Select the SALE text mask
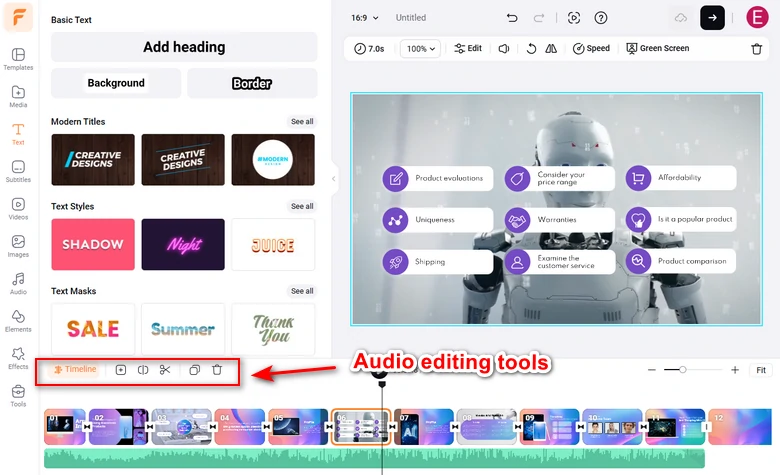The height and width of the screenshot is (475, 780). [93, 329]
